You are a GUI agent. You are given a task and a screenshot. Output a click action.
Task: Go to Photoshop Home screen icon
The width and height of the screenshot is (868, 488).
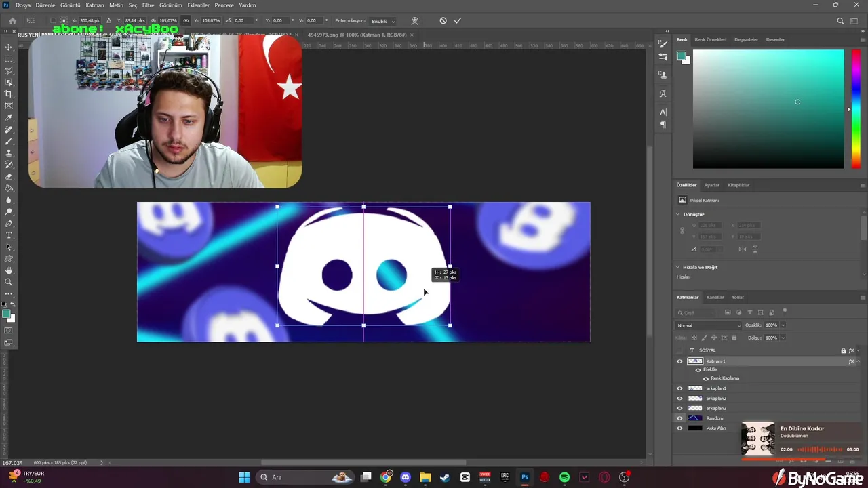pyautogui.click(x=12, y=20)
